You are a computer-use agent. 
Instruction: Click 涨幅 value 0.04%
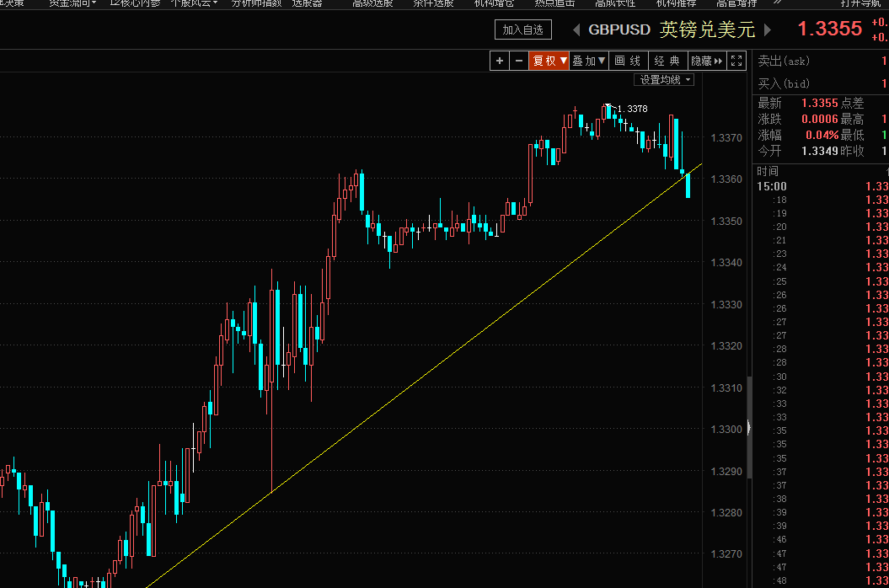pyautogui.click(x=822, y=135)
